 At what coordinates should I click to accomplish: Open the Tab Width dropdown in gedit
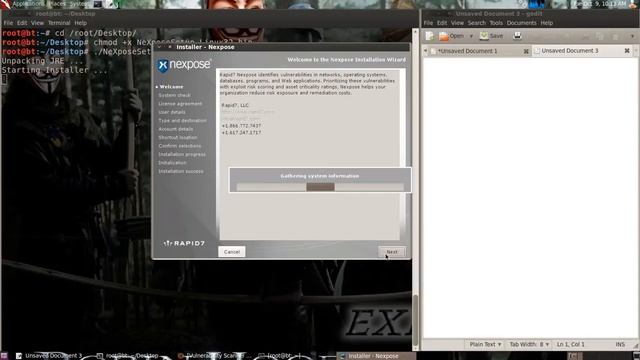click(x=529, y=344)
